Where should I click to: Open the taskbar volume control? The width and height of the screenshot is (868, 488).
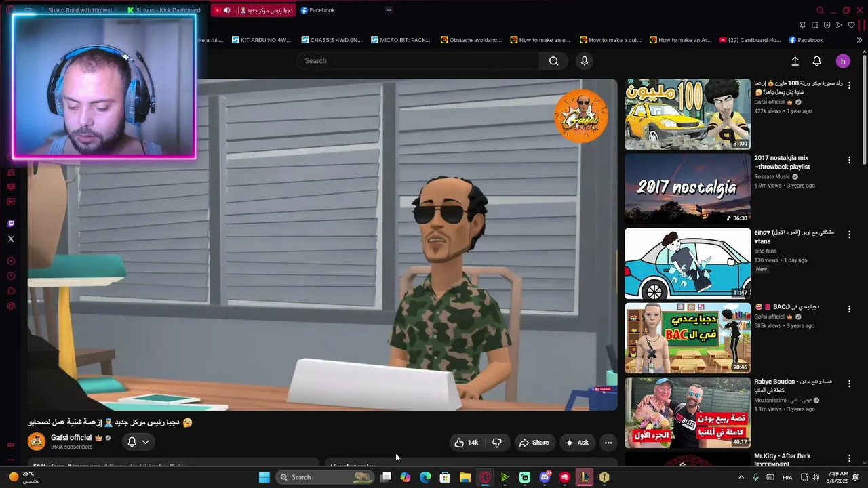[815, 477]
